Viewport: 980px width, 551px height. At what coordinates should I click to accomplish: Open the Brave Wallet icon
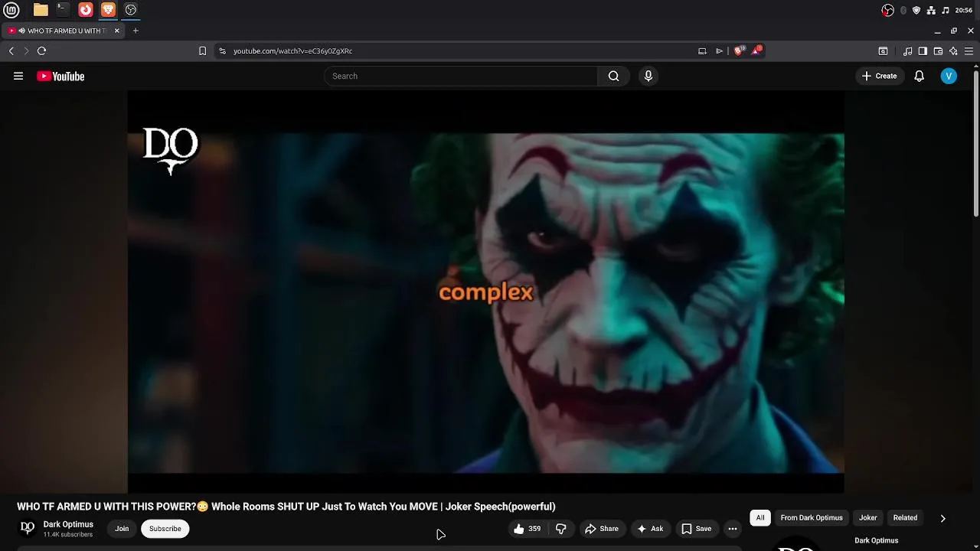tap(938, 51)
